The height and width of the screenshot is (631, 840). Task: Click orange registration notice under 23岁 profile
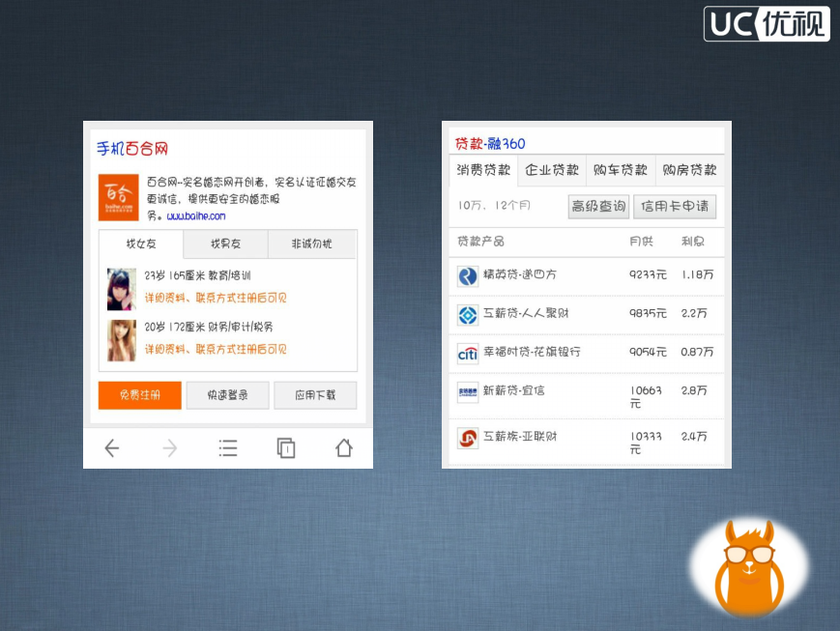pos(216,298)
